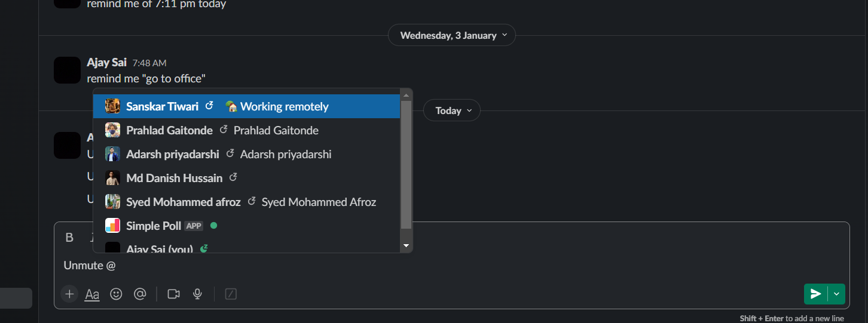Expand the Wednesday, 3 January date dropdown
Viewport: 868px width, 323px height.
451,35
